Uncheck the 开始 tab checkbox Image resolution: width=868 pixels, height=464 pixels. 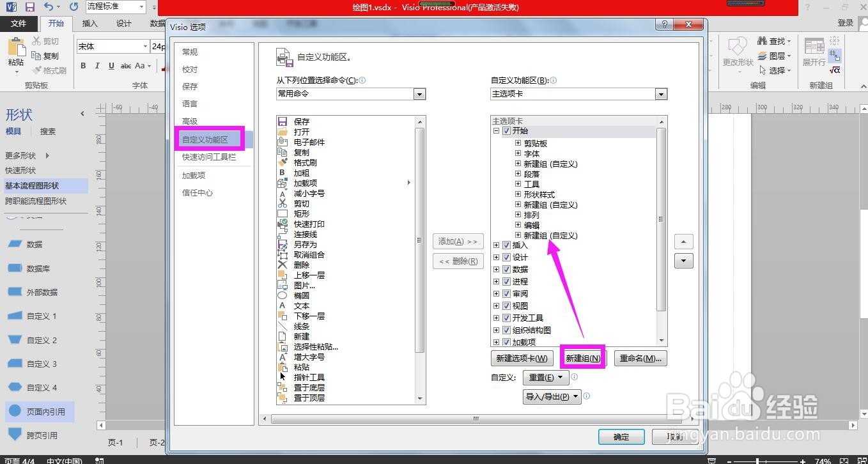point(506,131)
